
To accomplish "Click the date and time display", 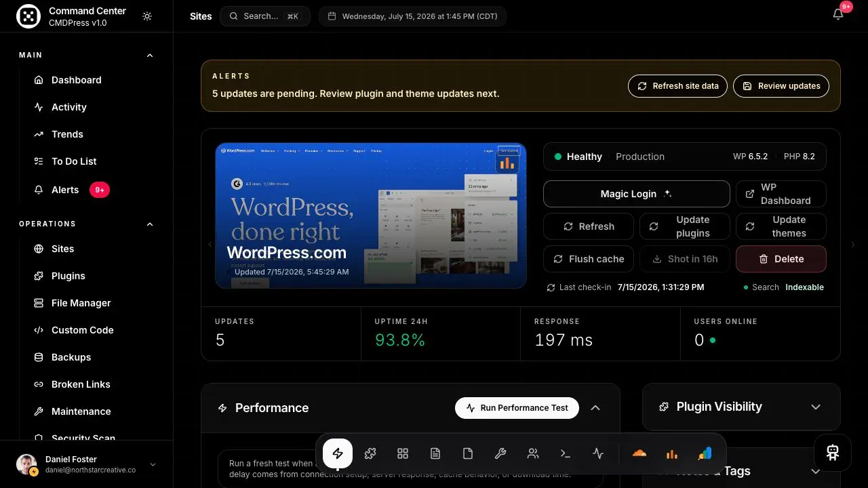I will coord(412,16).
